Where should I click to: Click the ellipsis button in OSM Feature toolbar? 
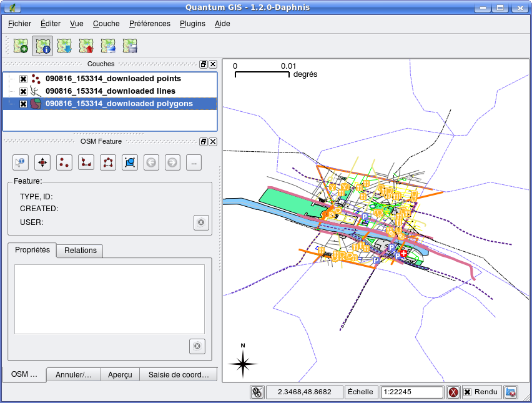(194, 162)
